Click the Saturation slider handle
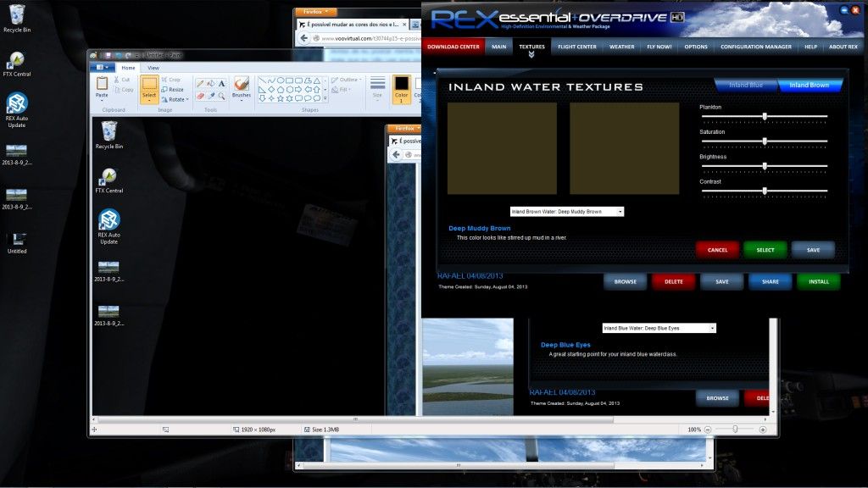Viewport: 868px width, 488px height. click(x=765, y=141)
